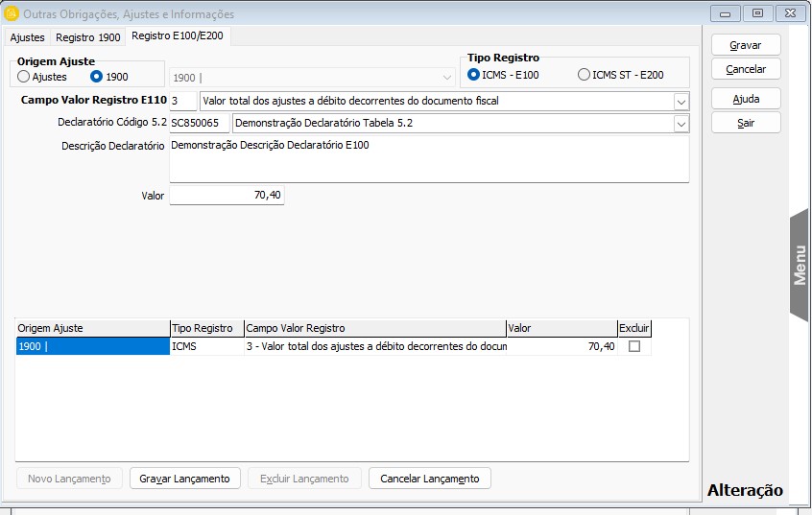Click the Cancelar Lançamento button
812x515 pixels.
(429, 479)
